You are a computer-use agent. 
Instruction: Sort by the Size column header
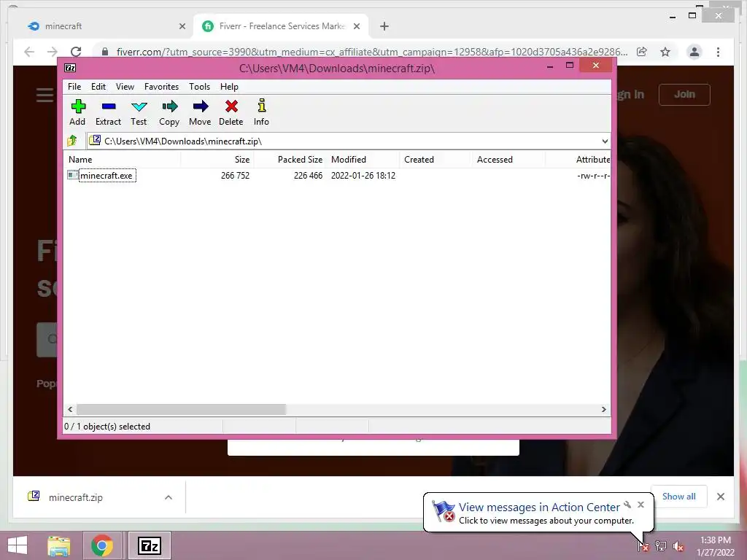point(217,160)
